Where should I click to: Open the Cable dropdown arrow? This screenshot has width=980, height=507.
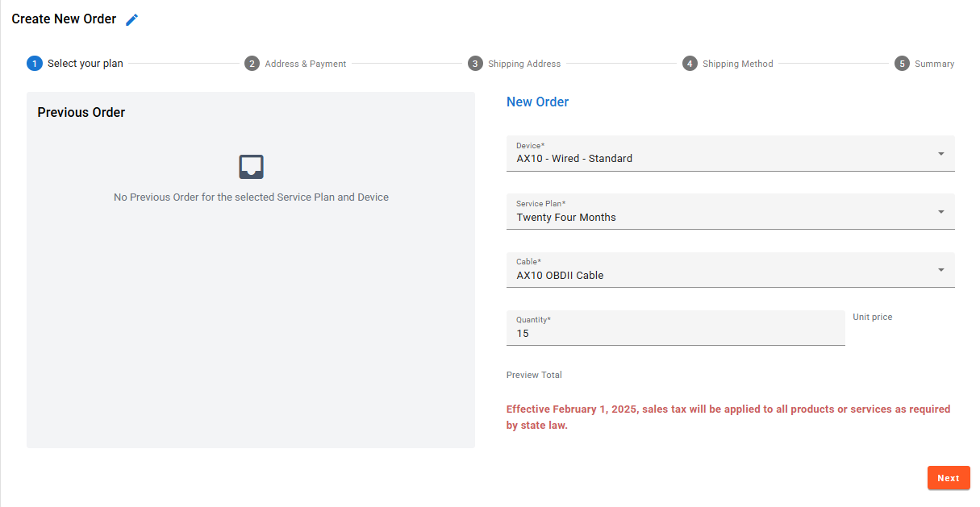point(940,269)
